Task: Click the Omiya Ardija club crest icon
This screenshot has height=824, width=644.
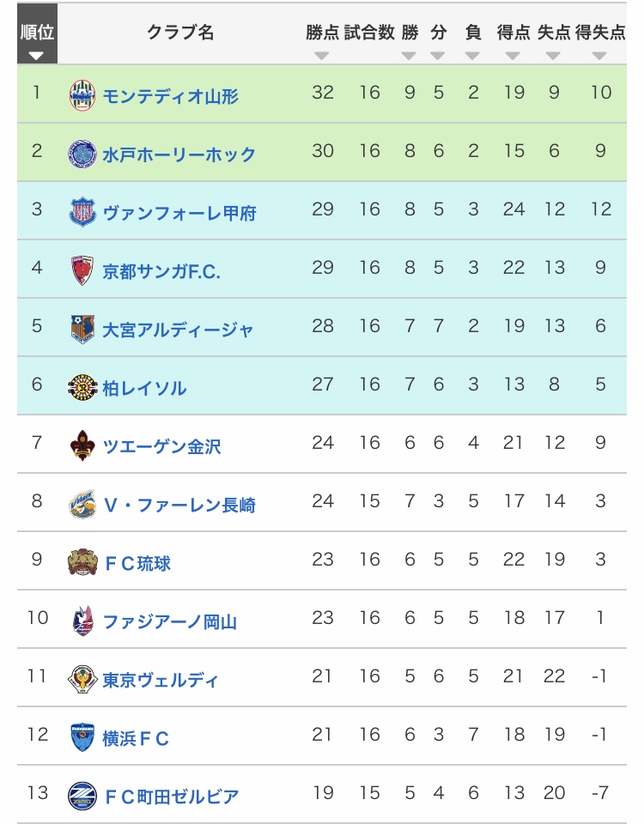Action: coord(82,329)
